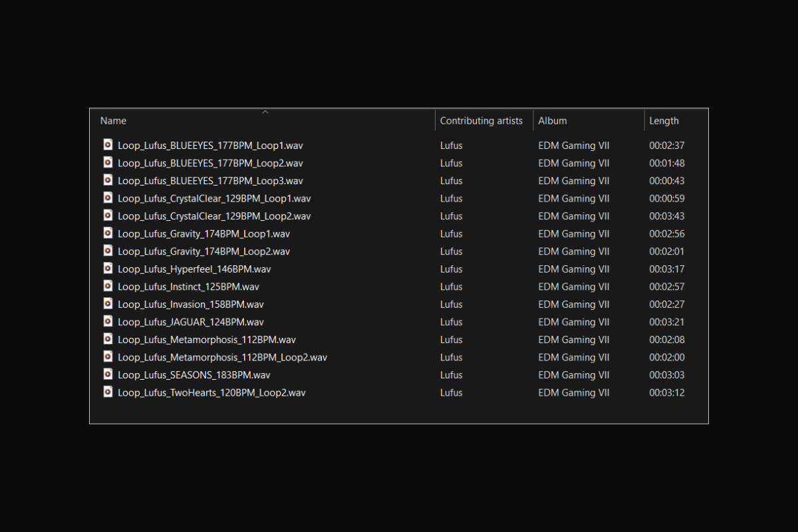Image resolution: width=798 pixels, height=532 pixels.
Task: Click length value 00:02:01
Action: 667,251
